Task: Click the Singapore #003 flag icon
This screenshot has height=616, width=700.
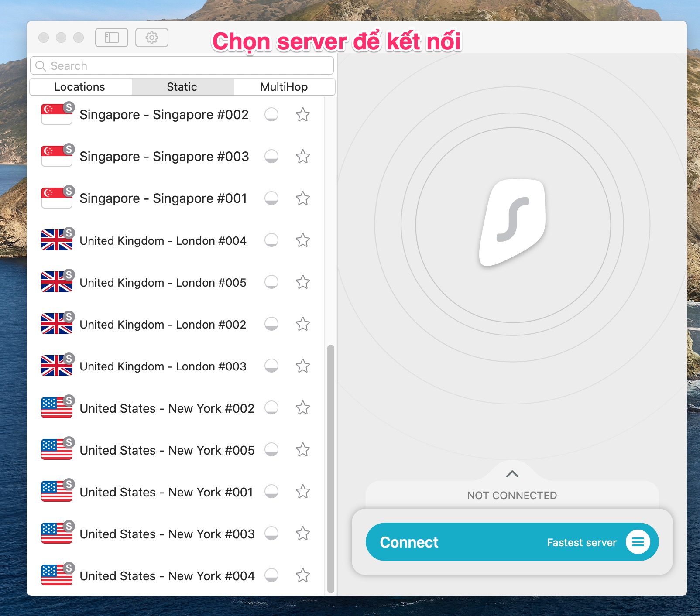Action: click(x=56, y=156)
